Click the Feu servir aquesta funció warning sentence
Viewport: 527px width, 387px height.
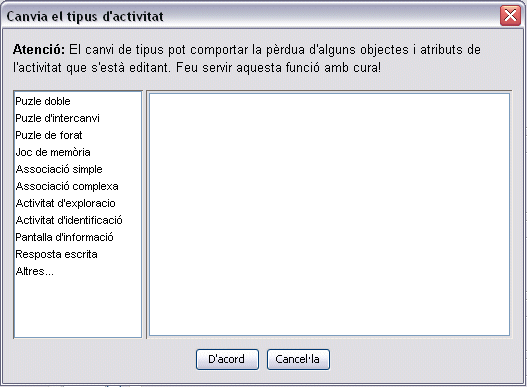278,68
